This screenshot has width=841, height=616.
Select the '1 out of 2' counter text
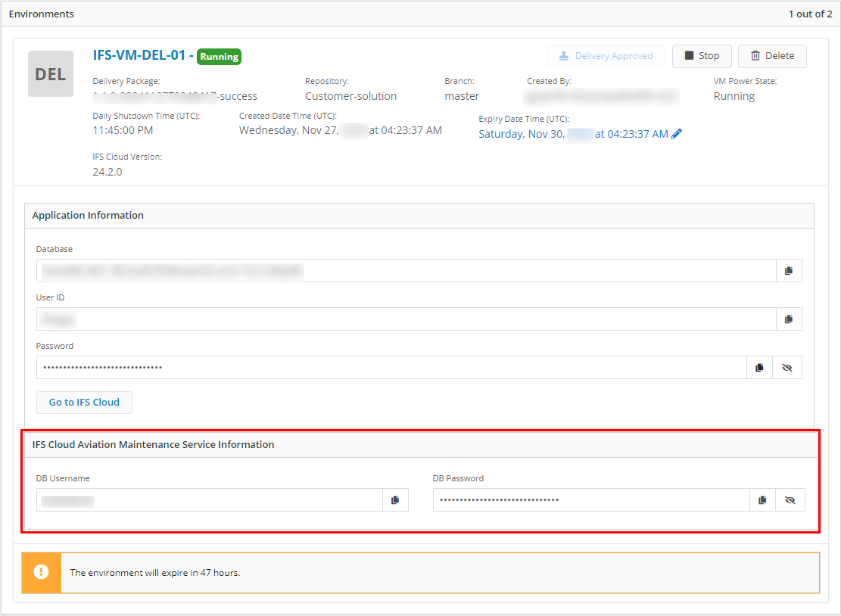point(810,14)
